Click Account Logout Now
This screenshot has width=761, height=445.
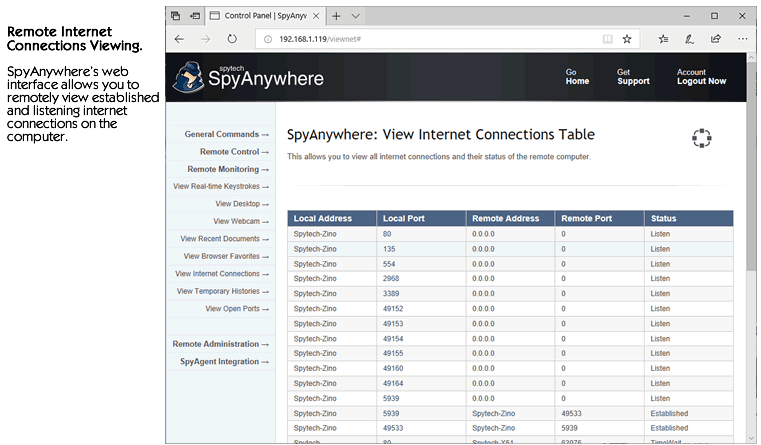[701, 77]
